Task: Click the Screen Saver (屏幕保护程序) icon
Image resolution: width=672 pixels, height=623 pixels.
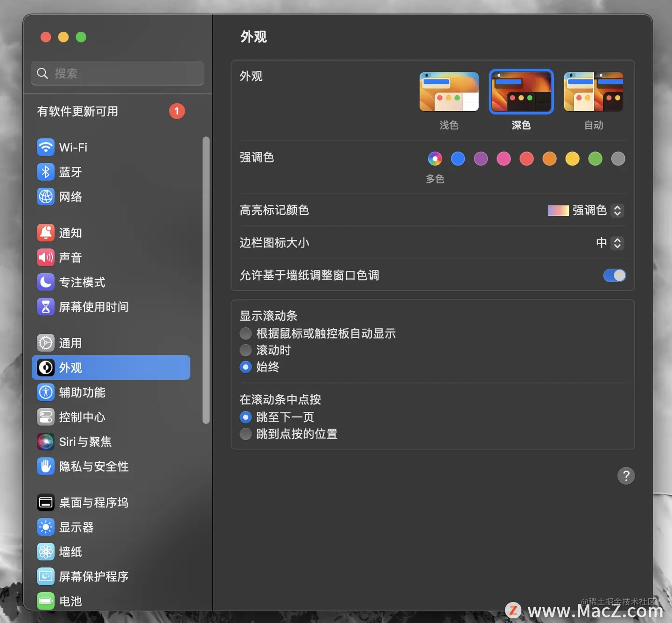Action: (x=46, y=577)
